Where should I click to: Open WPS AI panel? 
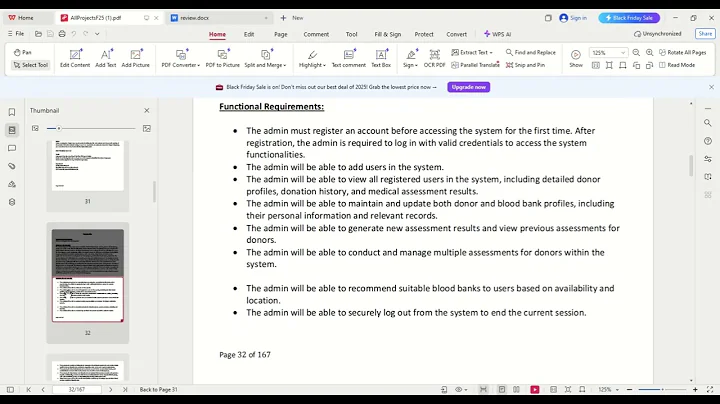497,34
